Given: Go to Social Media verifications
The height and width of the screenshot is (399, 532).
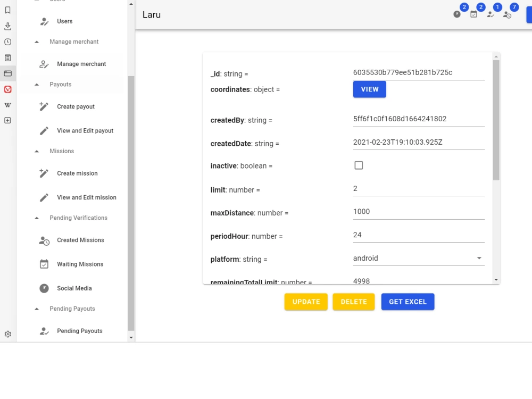Looking at the screenshot, I should [x=74, y=288].
